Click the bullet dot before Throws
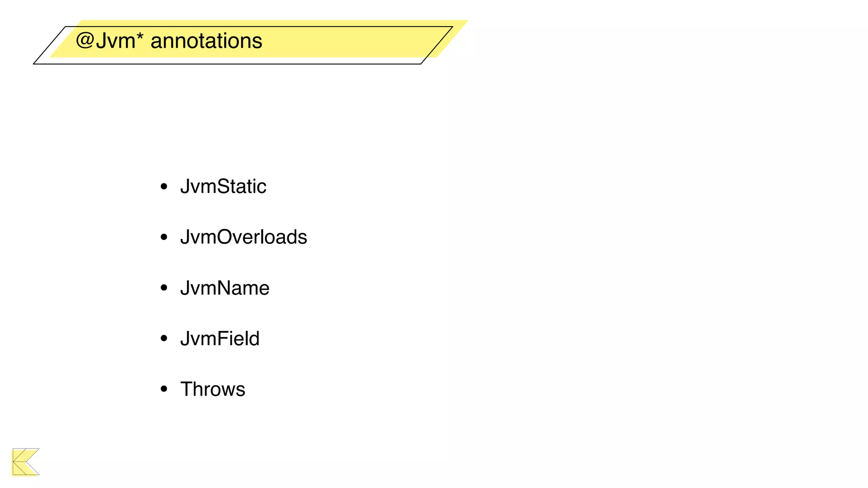Screen dimensions: 868x488 pos(164,389)
